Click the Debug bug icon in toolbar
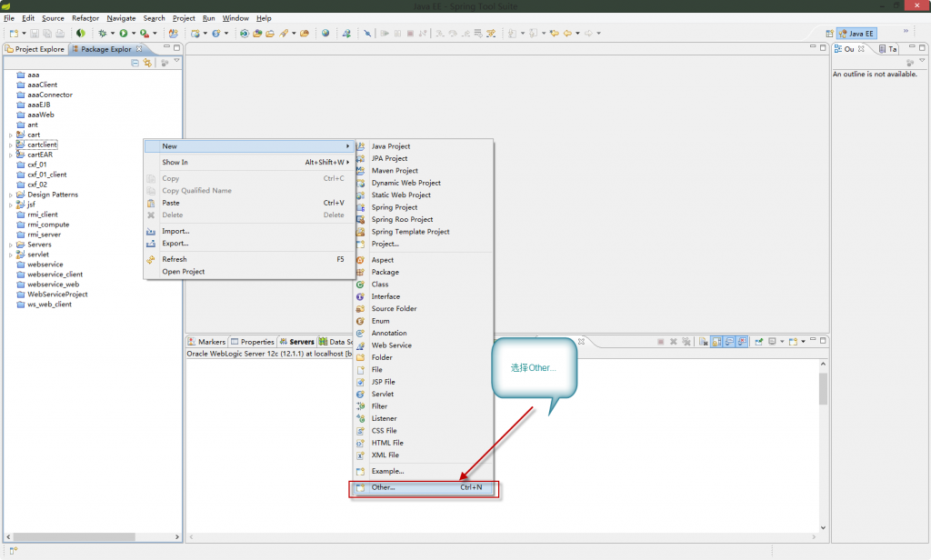Screen dimensions: 931x560 click(103, 34)
